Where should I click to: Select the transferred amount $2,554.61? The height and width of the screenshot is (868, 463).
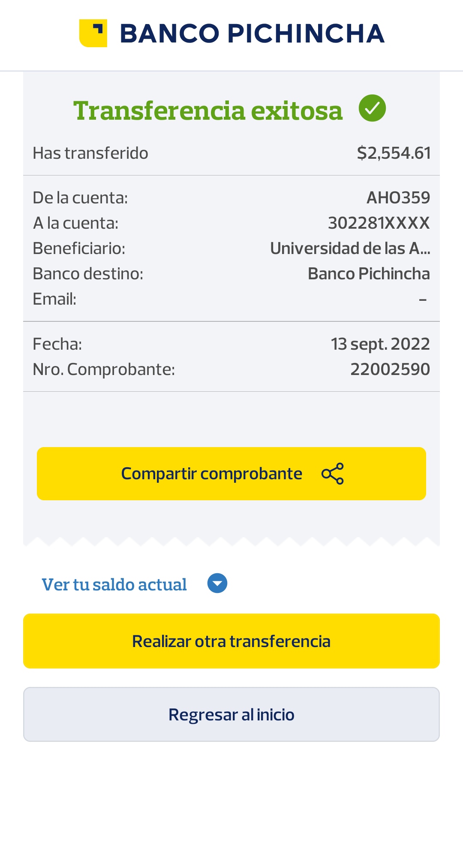[x=394, y=153]
